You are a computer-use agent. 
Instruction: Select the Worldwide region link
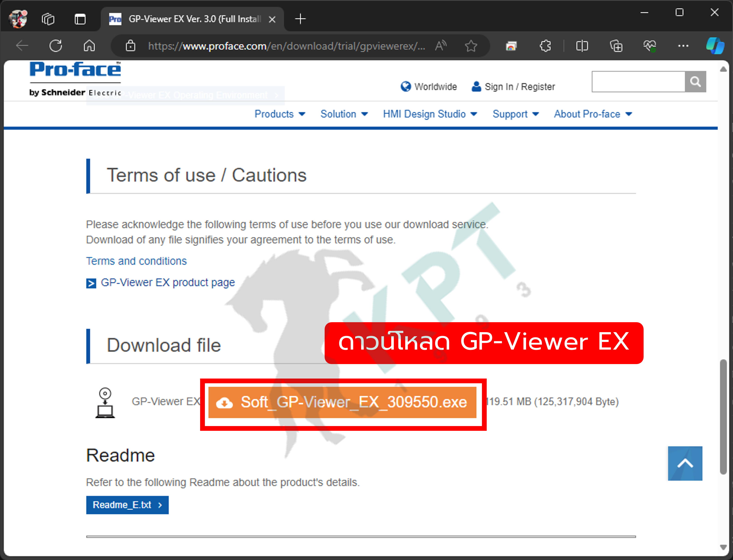429,87
